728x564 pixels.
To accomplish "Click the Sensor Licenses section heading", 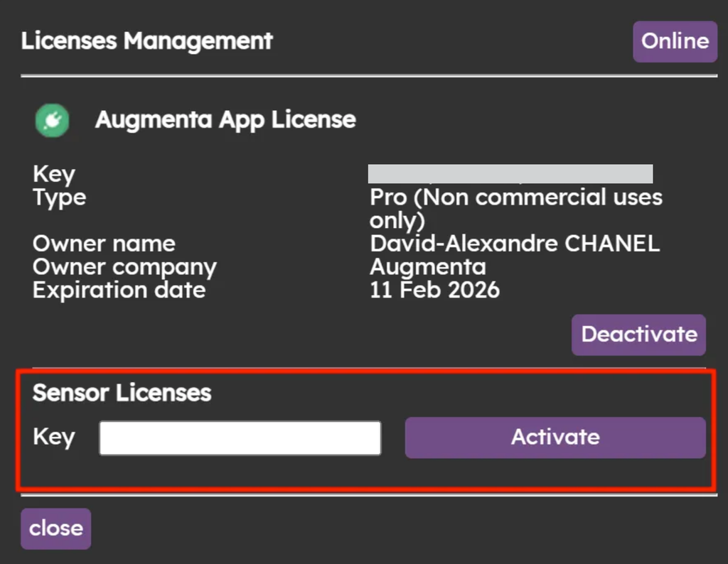I will point(122,393).
